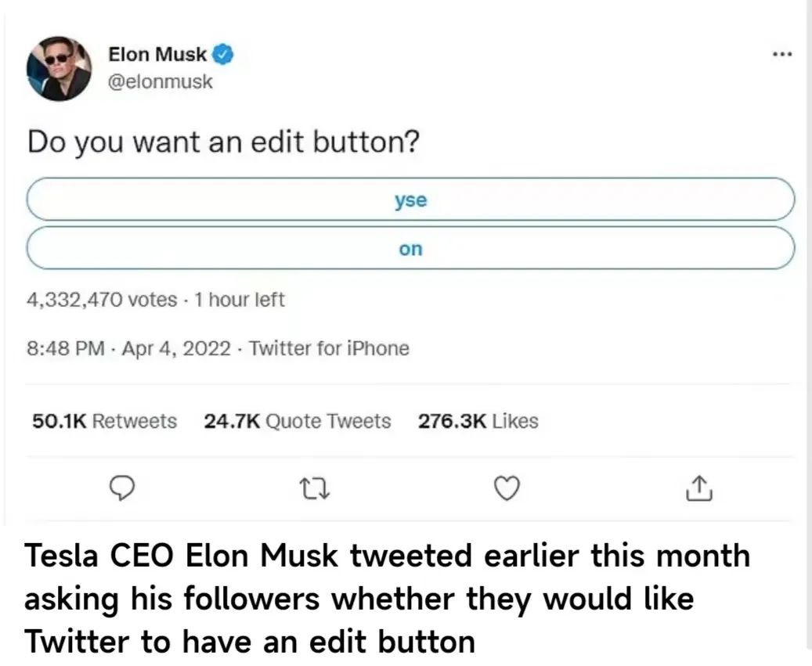Open the Elon Musk display name
This screenshot has width=812, height=666.
point(157,54)
